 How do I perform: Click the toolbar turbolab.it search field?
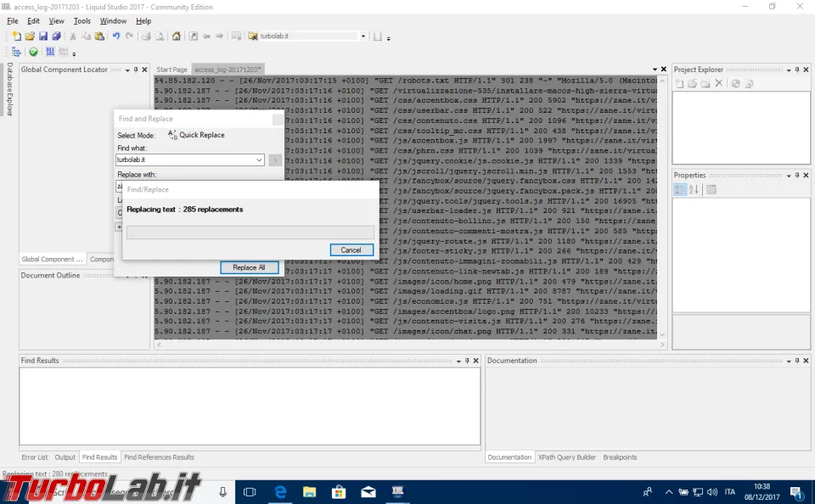pos(309,36)
